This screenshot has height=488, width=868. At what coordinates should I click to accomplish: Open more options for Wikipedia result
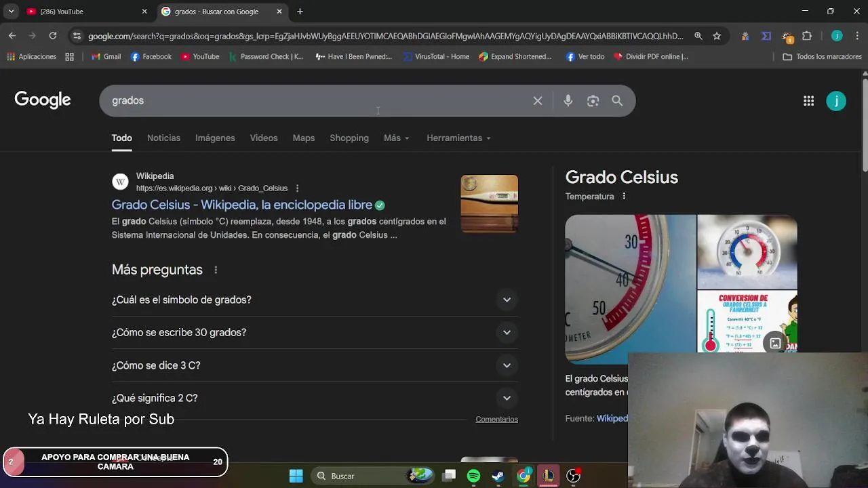point(297,188)
